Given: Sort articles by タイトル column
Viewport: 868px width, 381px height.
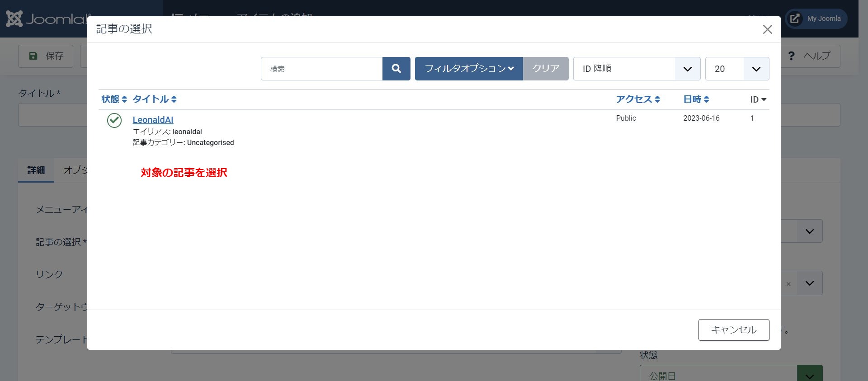Looking at the screenshot, I should point(154,99).
